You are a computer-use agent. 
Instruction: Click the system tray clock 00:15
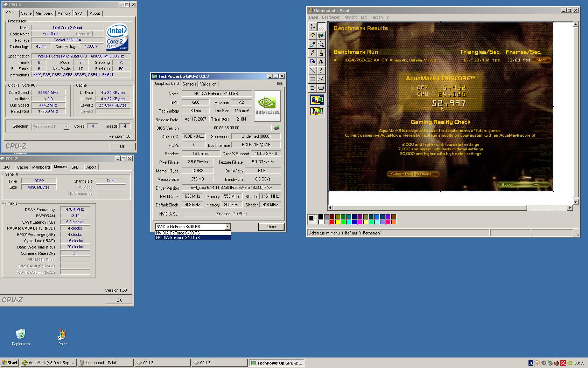pos(579,363)
